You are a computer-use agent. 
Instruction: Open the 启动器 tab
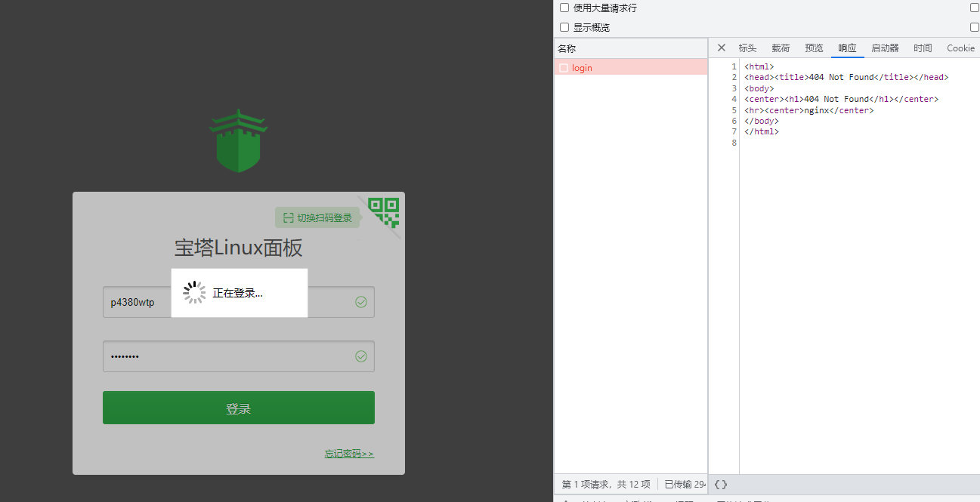885,48
